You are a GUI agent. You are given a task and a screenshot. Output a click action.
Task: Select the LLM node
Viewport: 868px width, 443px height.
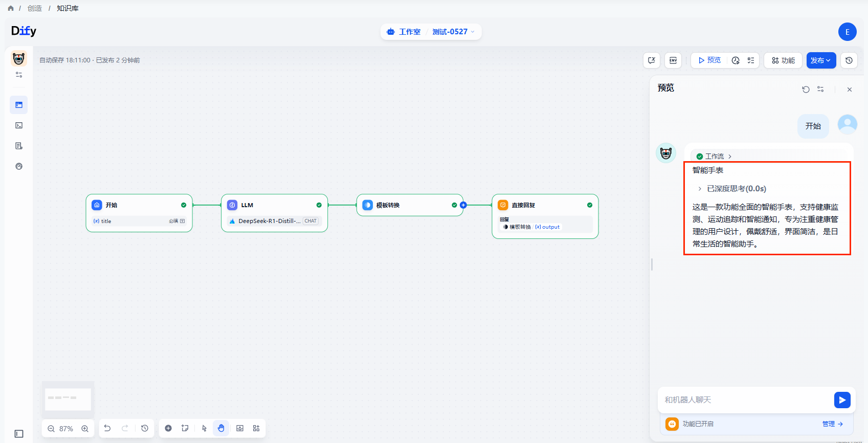click(274, 213)
